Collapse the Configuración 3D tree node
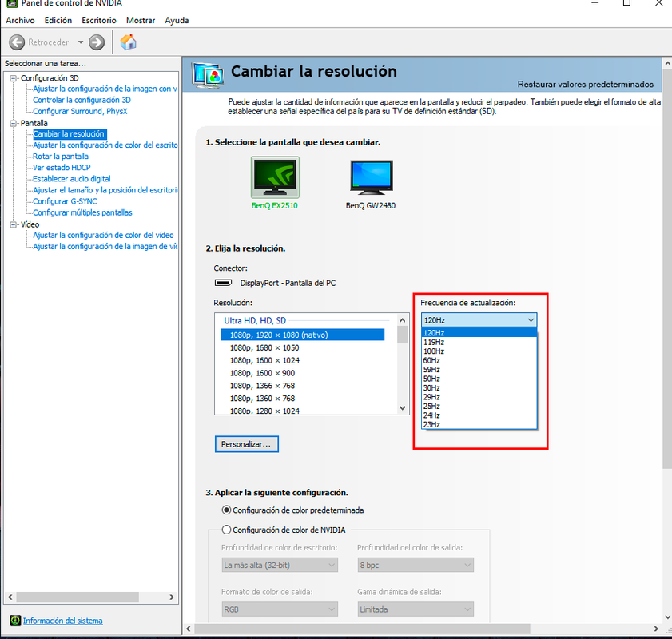The image size is (672, 639). (x=14, y=78)
